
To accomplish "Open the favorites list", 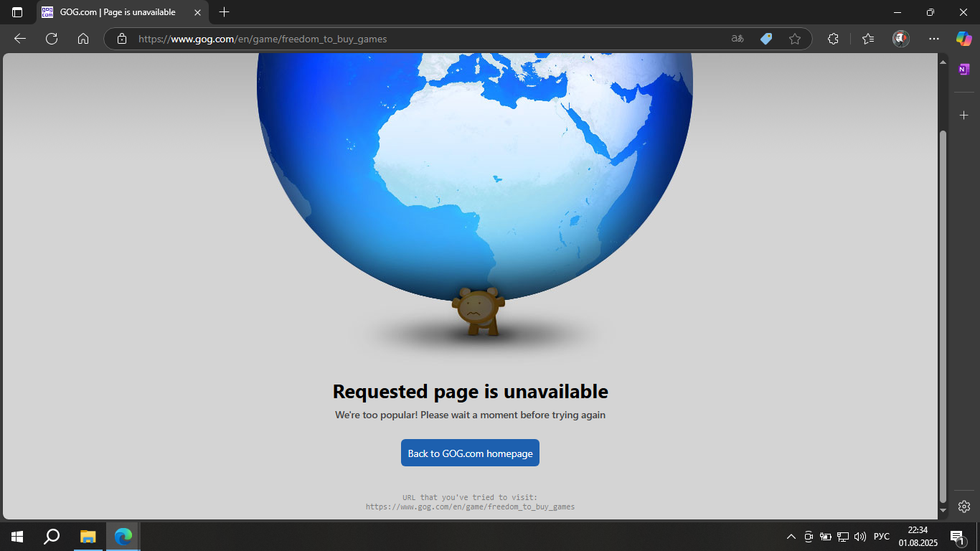I will (x=868, y=39).
